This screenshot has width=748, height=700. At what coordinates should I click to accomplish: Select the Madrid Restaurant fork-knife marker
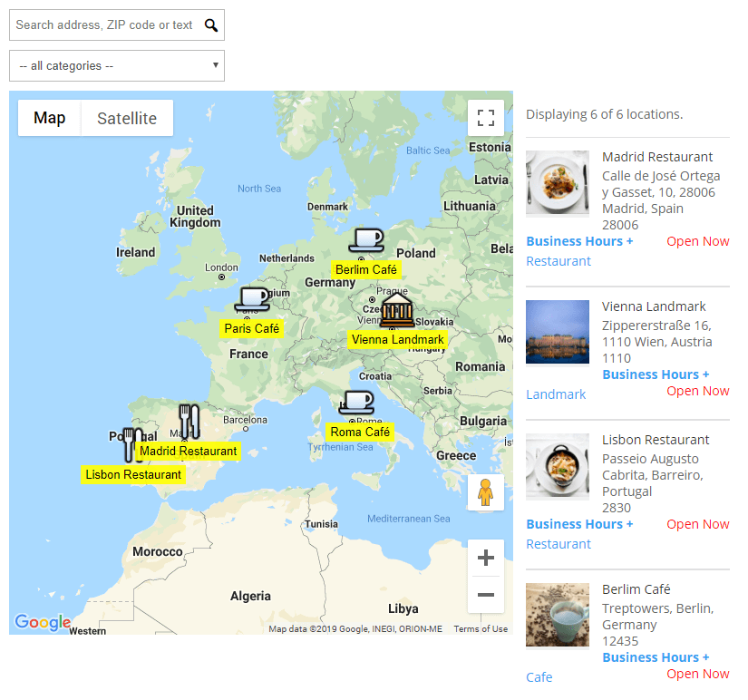189,422
